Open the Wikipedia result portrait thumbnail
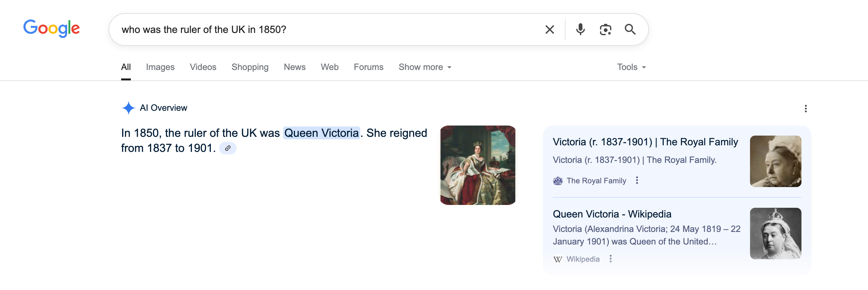The image size is (868, 290). pyautogui.click(x=775, y=234)
